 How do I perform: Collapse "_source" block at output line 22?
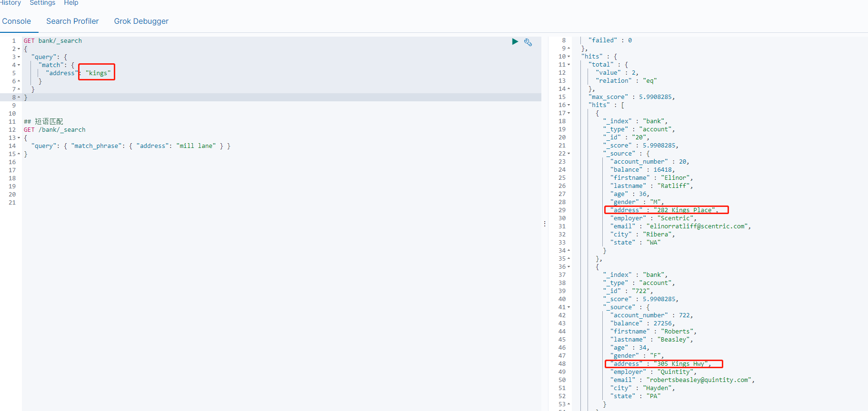click(569, 154)
